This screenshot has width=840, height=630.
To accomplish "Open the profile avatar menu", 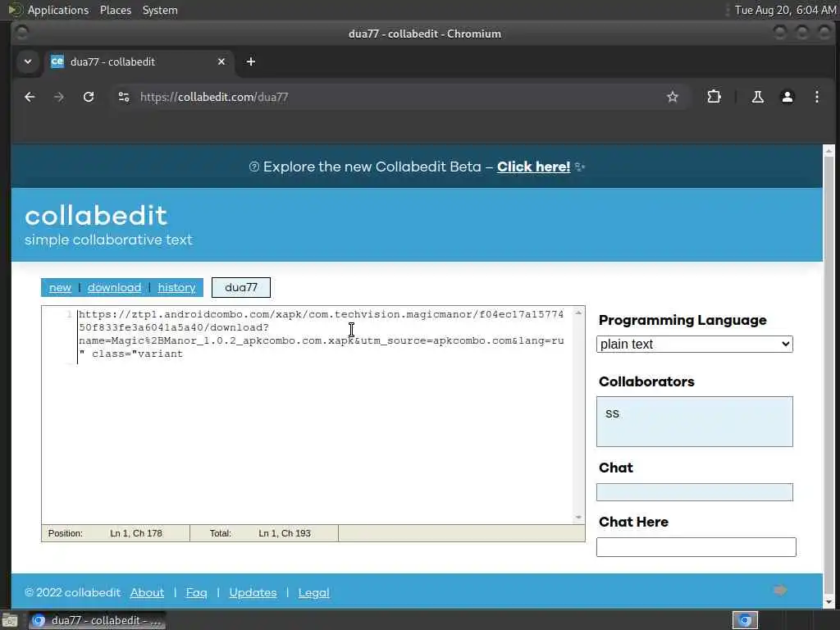I will pyautogui.click(x=787, y=97).
